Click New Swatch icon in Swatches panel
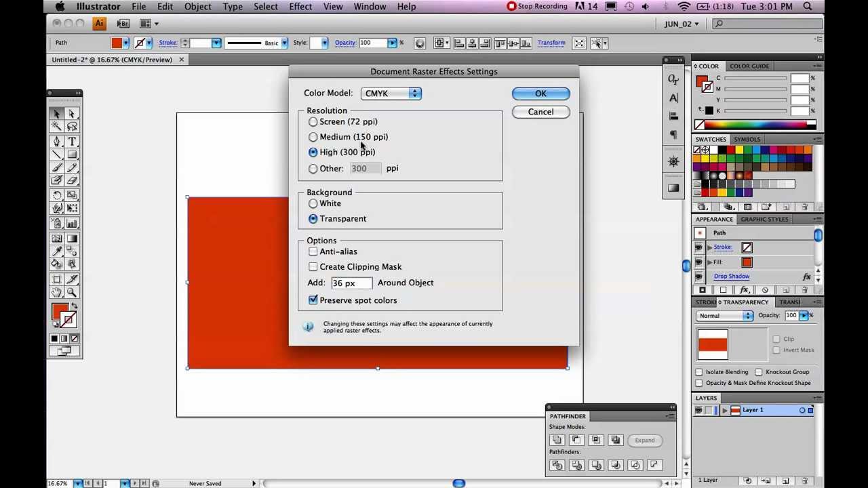This screenshot has width=868, height=488. pos(786,207)
